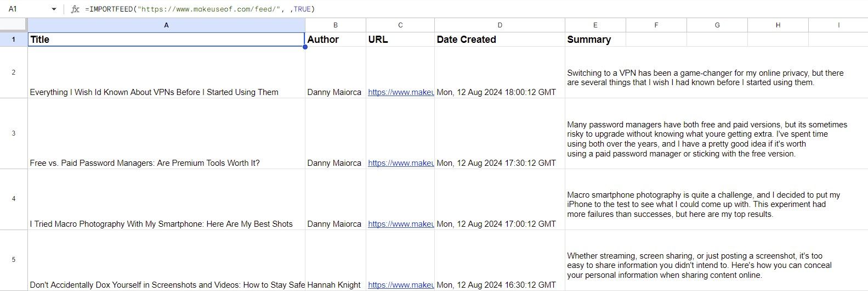The width and height of the screenshot is (868, 291).
Task: Select row 5 header
Action: 13,260
